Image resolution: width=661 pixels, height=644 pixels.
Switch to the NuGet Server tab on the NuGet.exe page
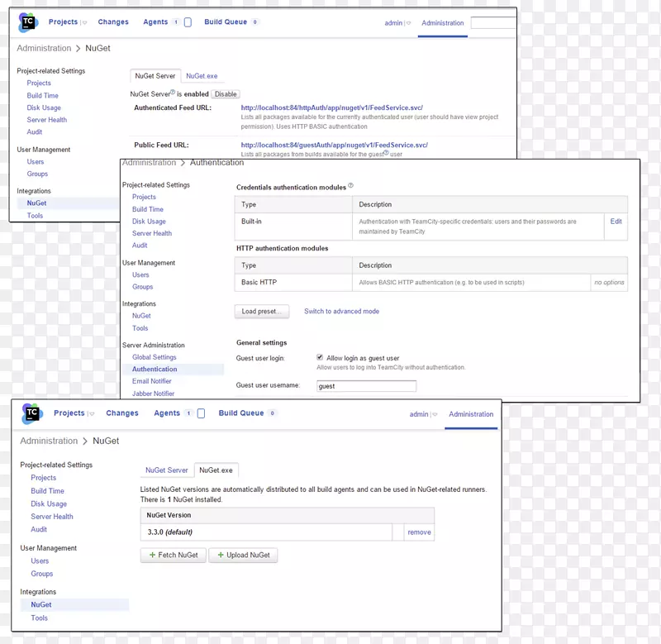167,470
